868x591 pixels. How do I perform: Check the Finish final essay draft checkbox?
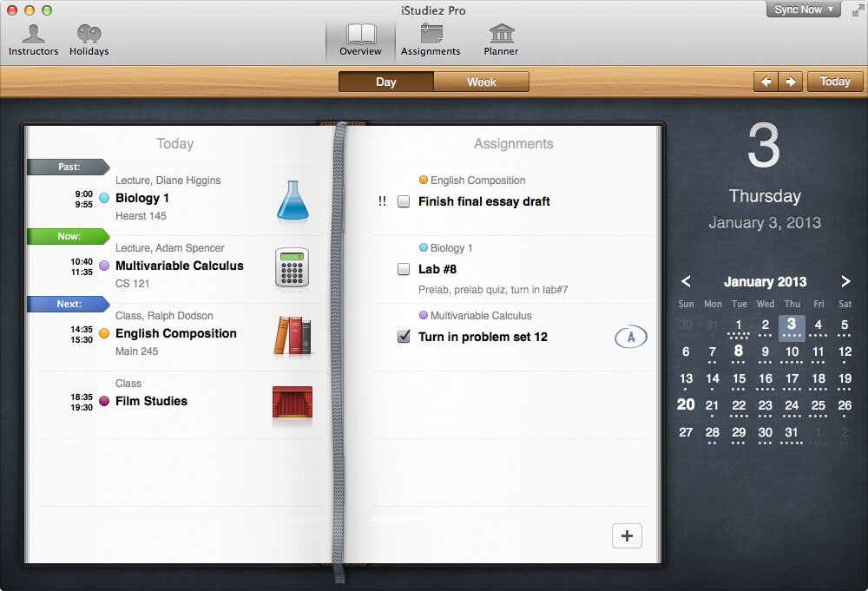click(x=404, y=201)
